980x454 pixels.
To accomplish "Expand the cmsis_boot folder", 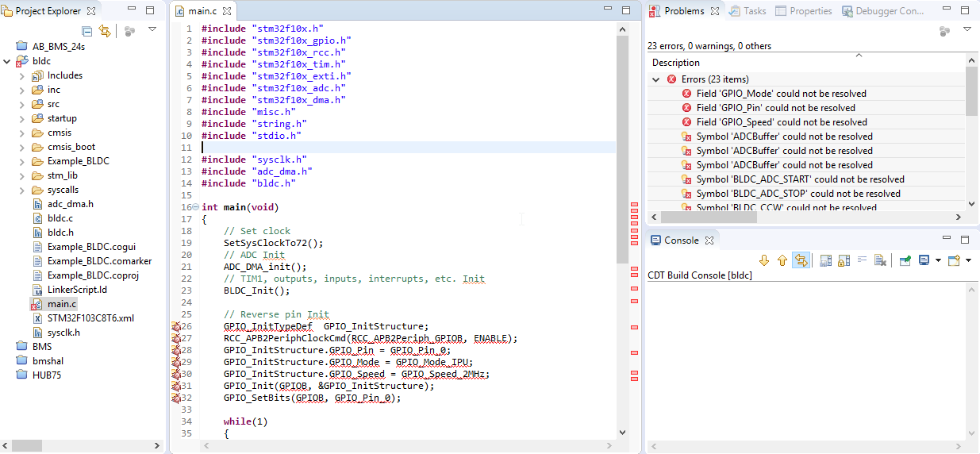I will point(21,147).
